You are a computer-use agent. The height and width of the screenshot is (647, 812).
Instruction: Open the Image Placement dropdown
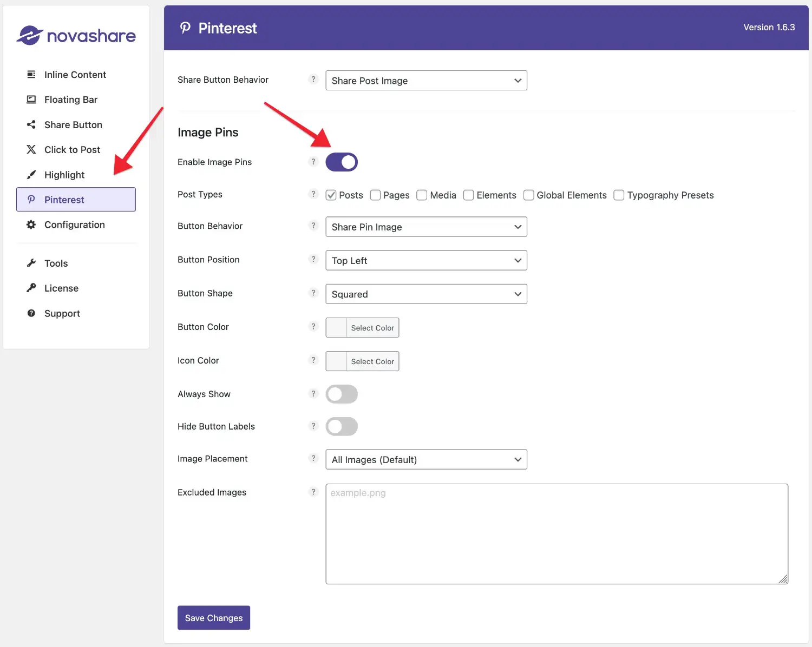[426, 460]
